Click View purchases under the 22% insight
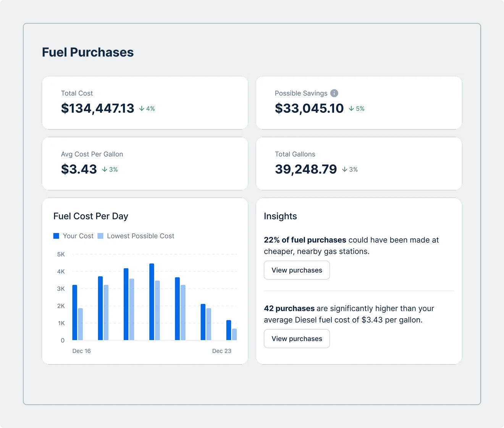 (x=297, y=270)
